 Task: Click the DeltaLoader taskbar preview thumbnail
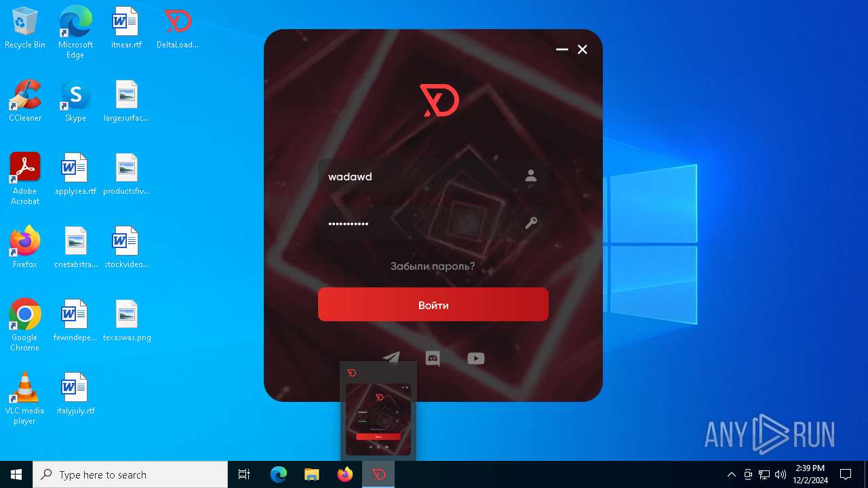[x=378, y=420]
